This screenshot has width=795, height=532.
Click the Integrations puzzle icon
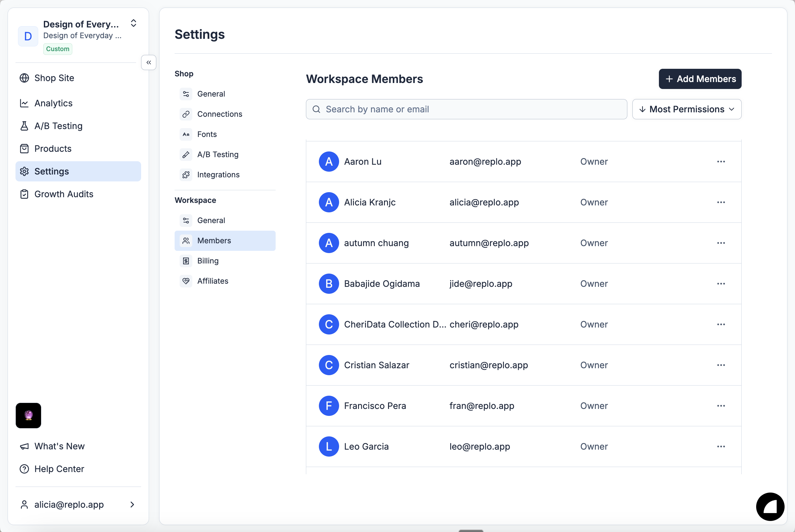coord(186,175)
